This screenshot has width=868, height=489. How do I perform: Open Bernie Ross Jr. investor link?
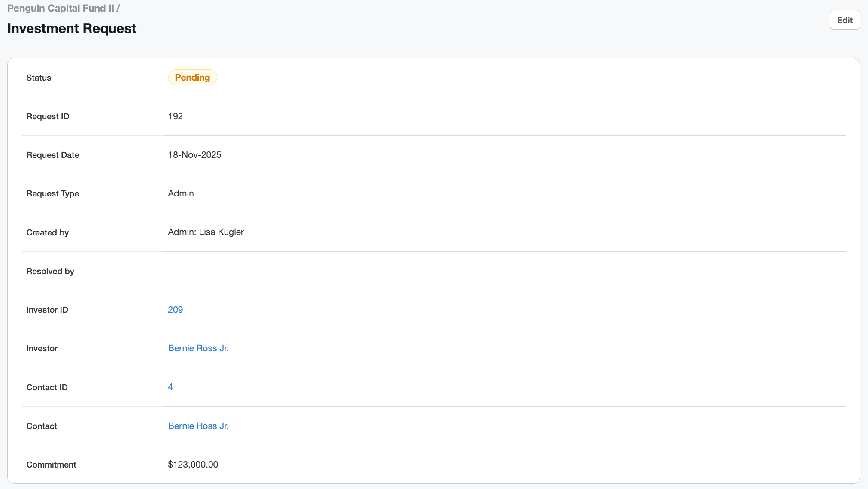coord(198,348)
